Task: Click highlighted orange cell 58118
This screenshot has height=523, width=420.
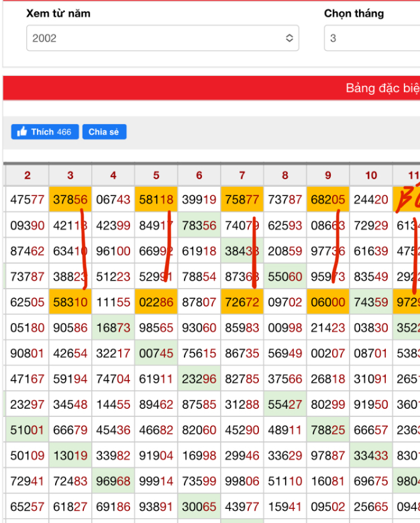Action: 156,199
